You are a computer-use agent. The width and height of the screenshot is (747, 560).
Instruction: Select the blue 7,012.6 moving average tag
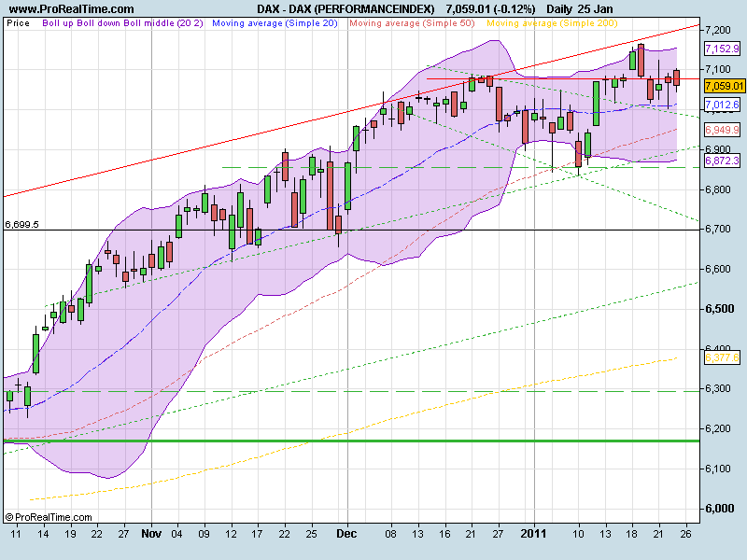pos(722,105)
